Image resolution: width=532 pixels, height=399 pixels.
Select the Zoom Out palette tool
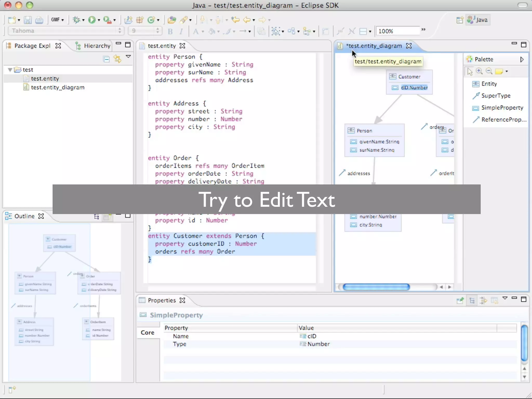(x=489, y=71)
